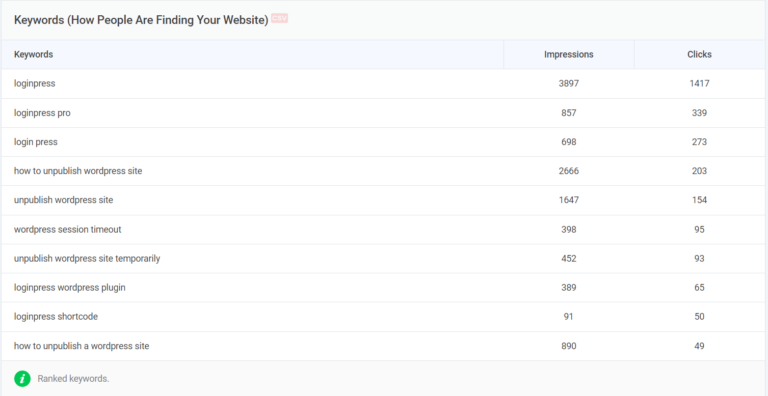Select 'how to unpublish a wordpress site' keyword

tap(81, 346)
